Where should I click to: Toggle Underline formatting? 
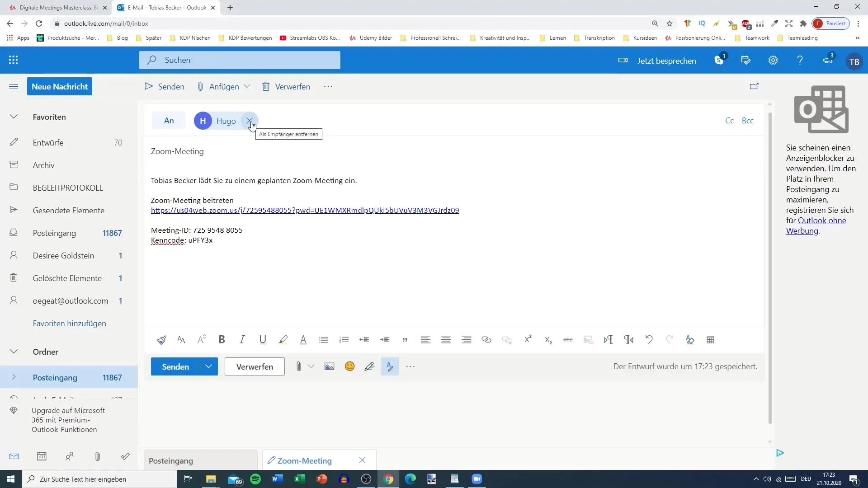pos(263,340)
